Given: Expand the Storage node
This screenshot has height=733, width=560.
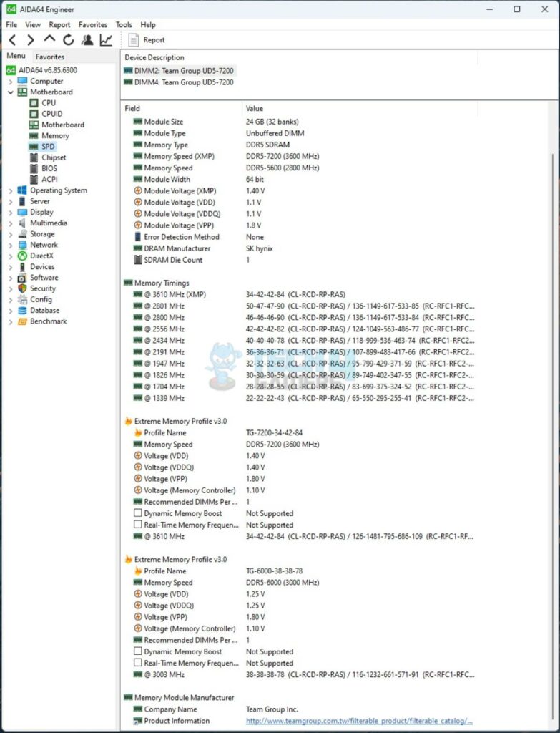Looking at the screenshot, I should tap(11, 234).
